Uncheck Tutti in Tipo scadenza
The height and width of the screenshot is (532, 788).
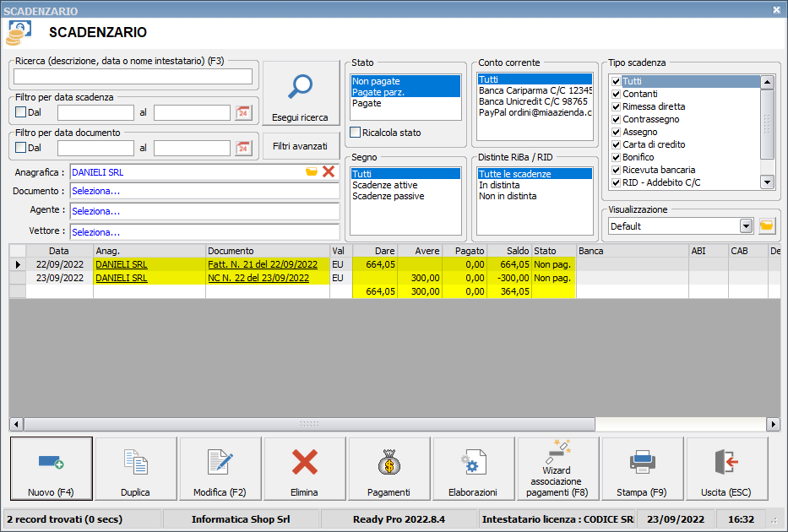click(617, 81)
